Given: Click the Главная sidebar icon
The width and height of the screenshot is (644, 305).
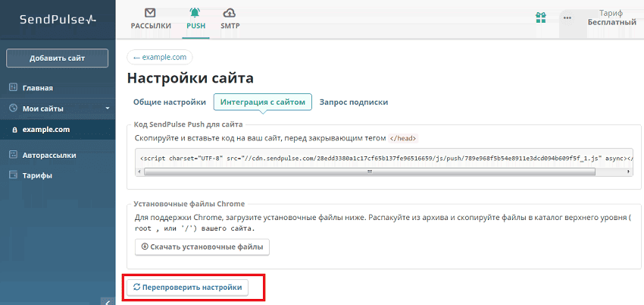Looking at the screenshot, I should coord(13,87).
